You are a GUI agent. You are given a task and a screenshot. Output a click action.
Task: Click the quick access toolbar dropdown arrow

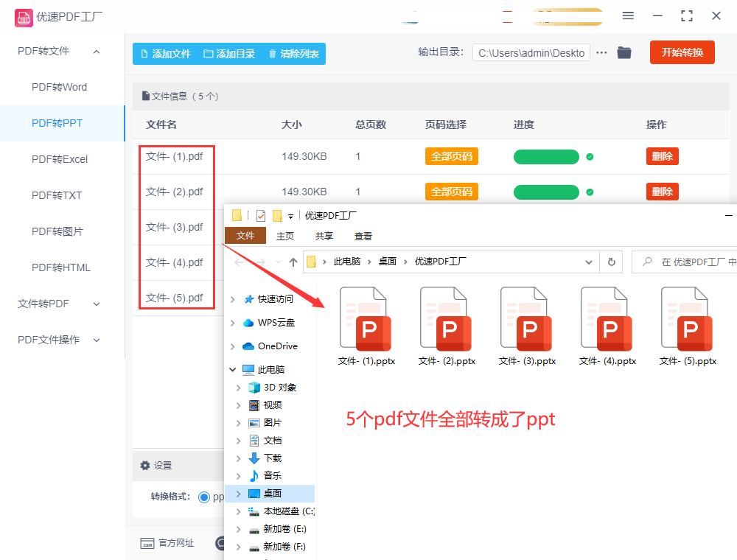[x=290, y=217]
